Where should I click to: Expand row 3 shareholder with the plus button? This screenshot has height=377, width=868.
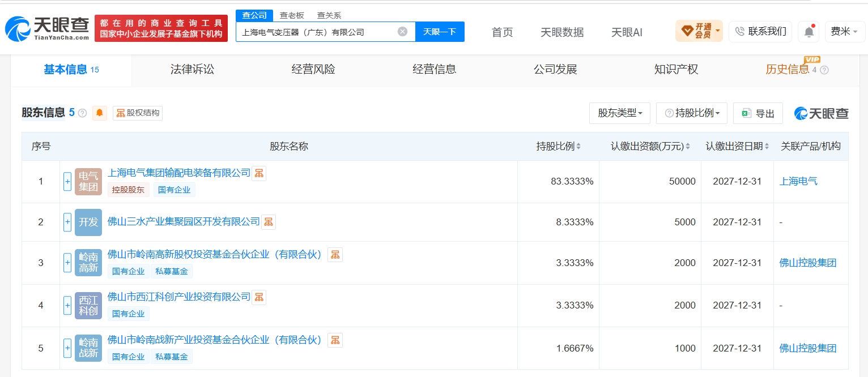point(67,263)
